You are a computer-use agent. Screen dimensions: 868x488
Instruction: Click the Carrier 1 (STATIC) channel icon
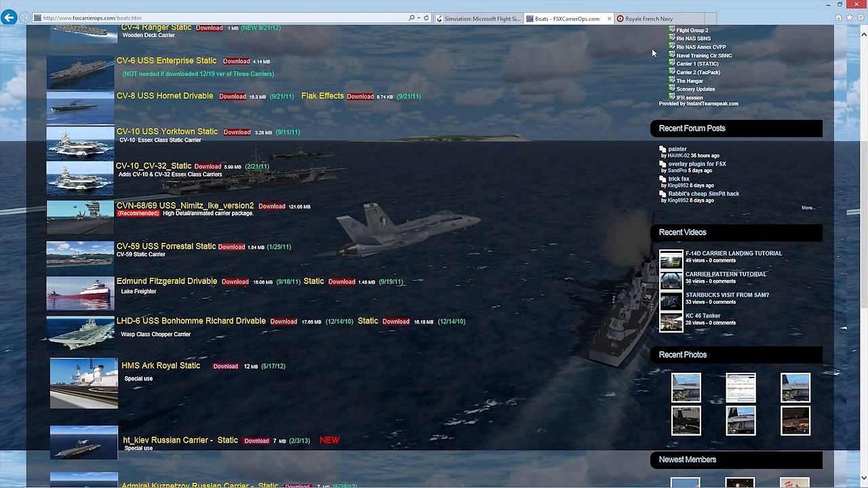coord(671,63)
